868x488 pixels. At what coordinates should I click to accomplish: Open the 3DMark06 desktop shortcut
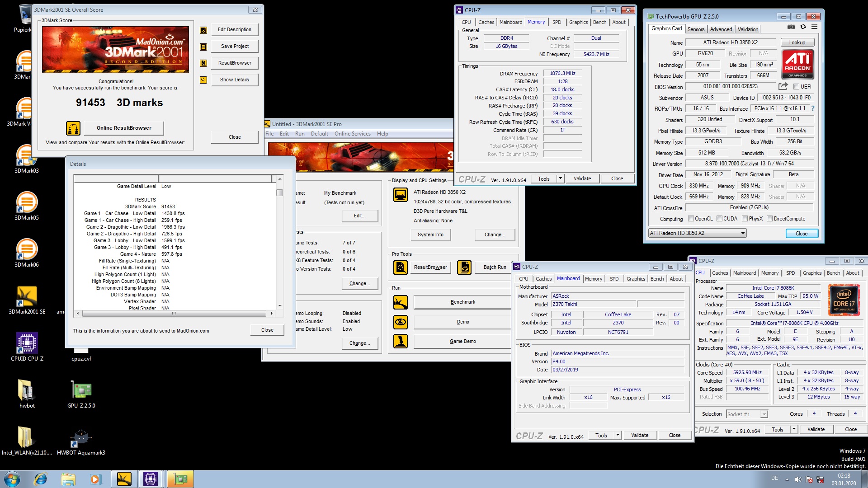point(27,253)
